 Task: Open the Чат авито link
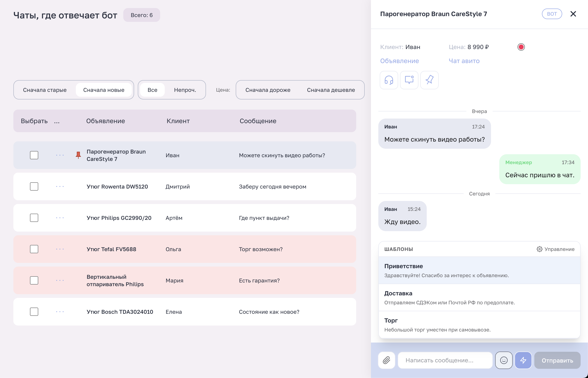click(464, 61)
